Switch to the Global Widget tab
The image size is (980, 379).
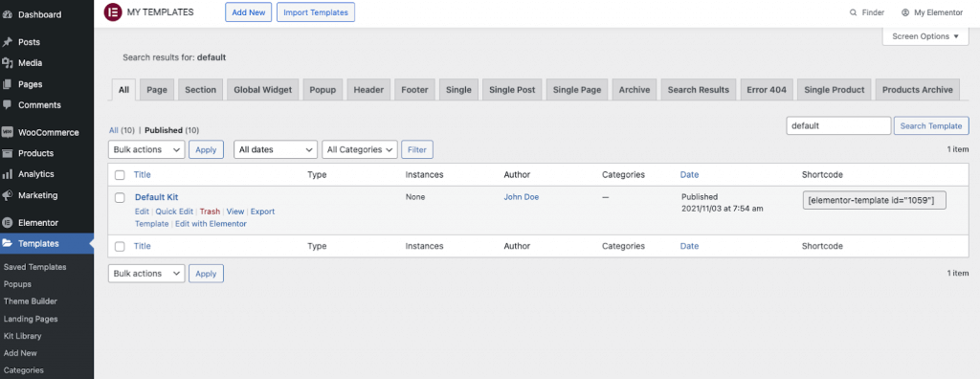point(263,89)
